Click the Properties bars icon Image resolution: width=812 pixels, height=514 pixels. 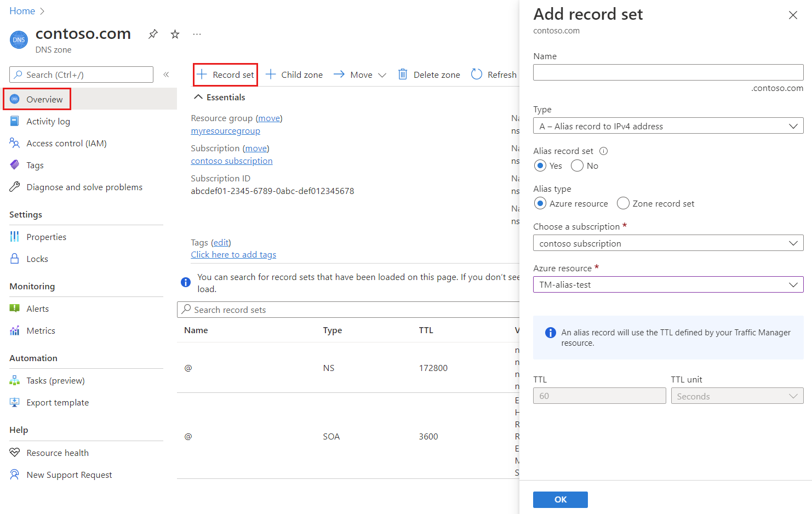click(x=15, y=237)
